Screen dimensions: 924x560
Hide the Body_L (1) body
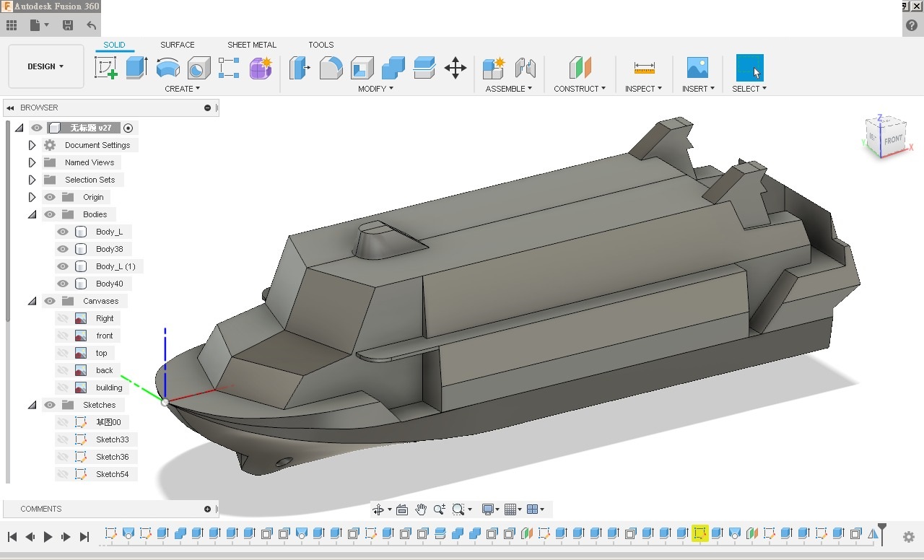[x=63, y=266]
